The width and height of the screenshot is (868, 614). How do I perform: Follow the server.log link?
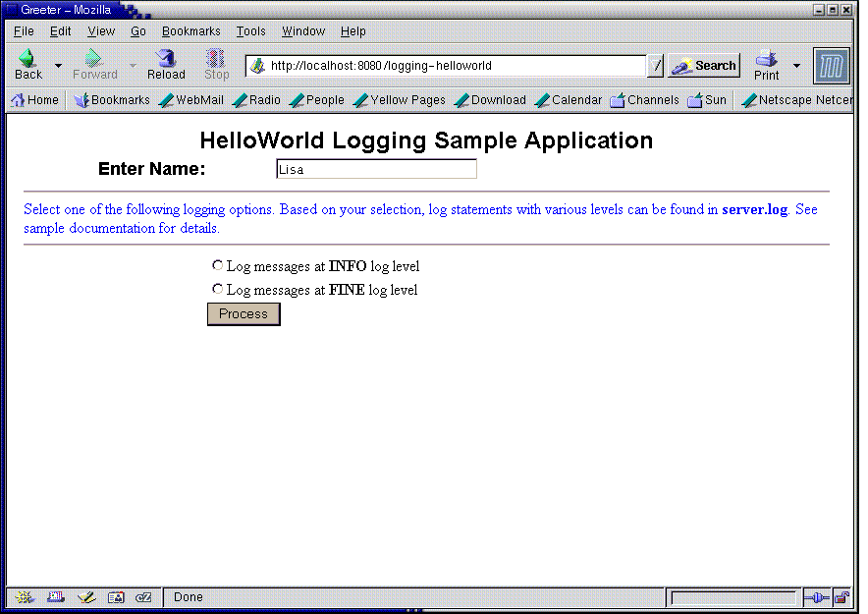pyautogui.click(x=753, y=209)
